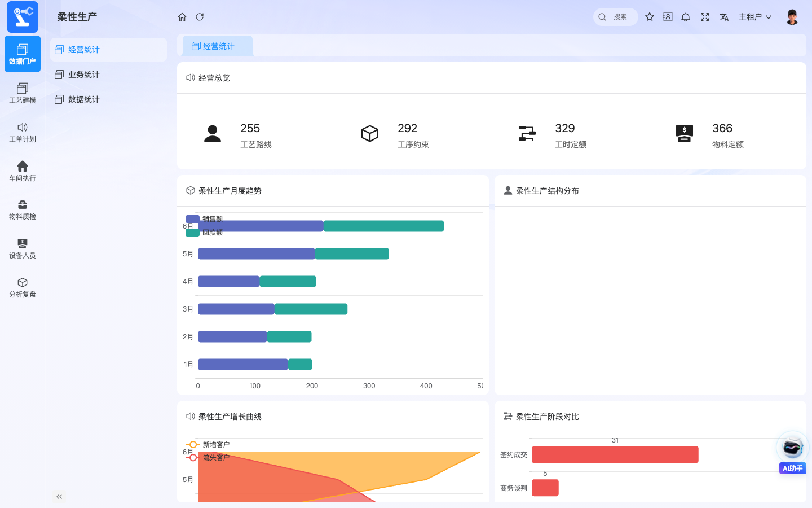Select the 经营统计 submenu item
Screen dimensions: 812x508
(108, 50)
